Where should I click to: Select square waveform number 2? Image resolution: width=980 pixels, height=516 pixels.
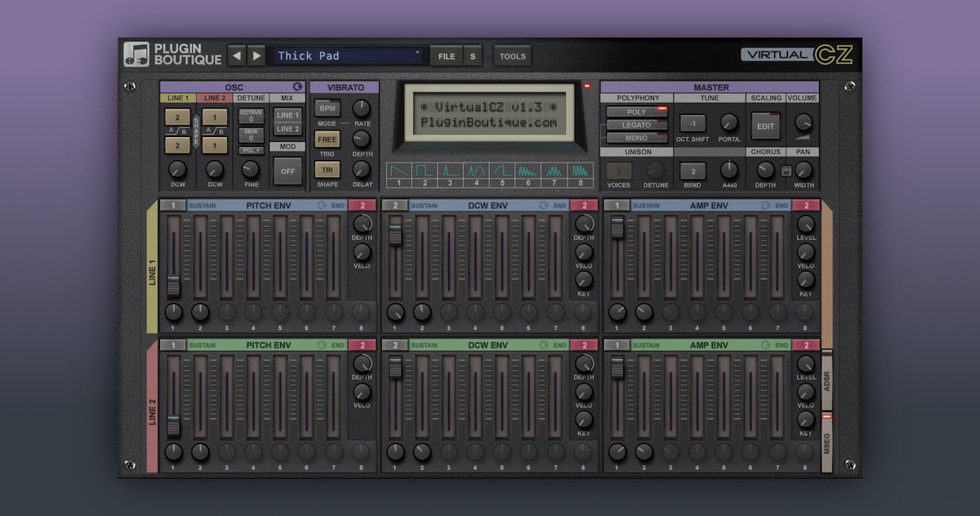coord(424,171)
